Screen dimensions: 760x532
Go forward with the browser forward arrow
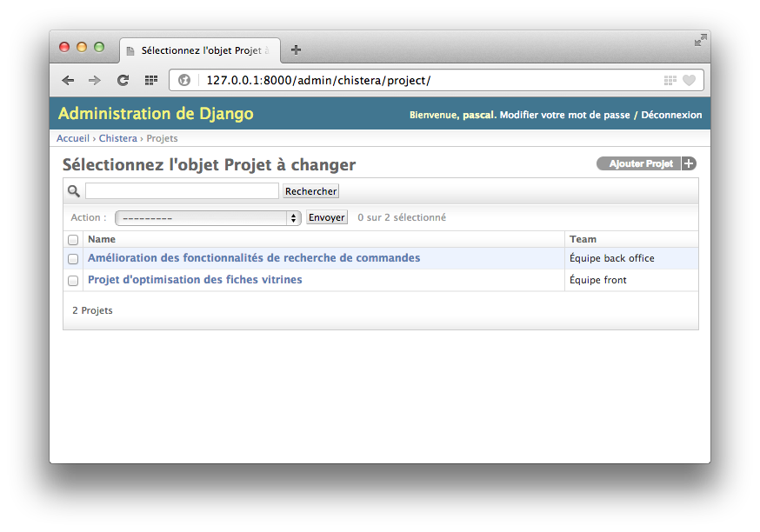95,81
